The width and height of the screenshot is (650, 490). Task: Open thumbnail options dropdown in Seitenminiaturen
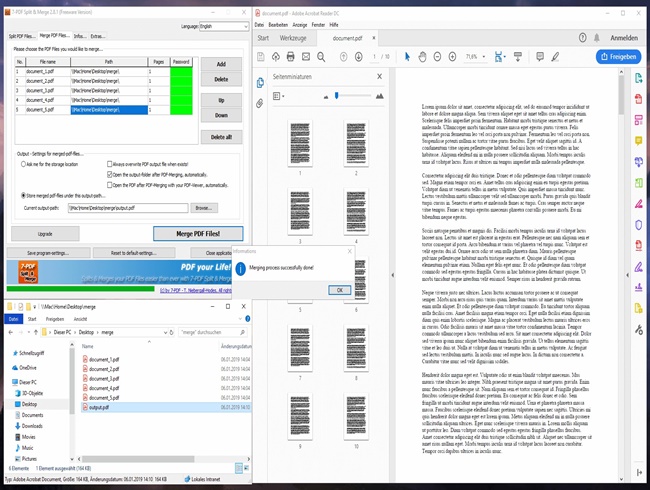(x=279, y=96)
